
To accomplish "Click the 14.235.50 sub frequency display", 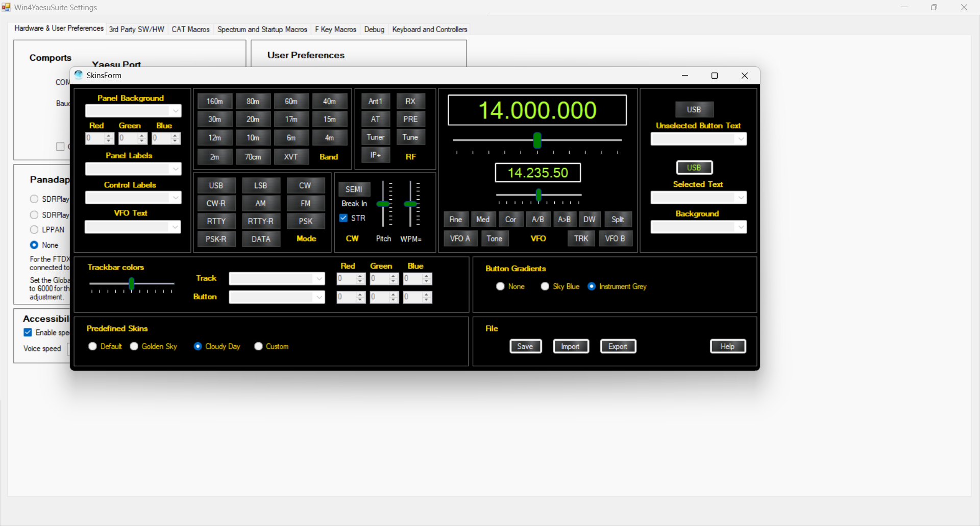I will coord(538,173).
